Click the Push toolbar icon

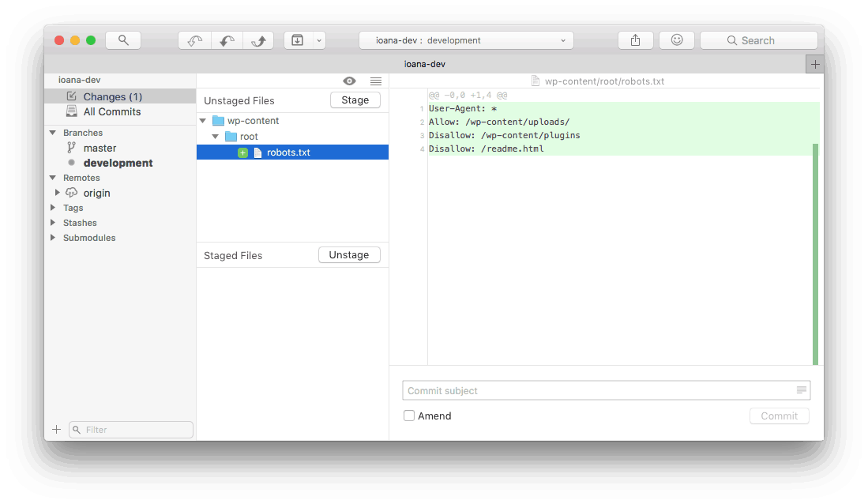pyautogui.click(x=258, y=40)
